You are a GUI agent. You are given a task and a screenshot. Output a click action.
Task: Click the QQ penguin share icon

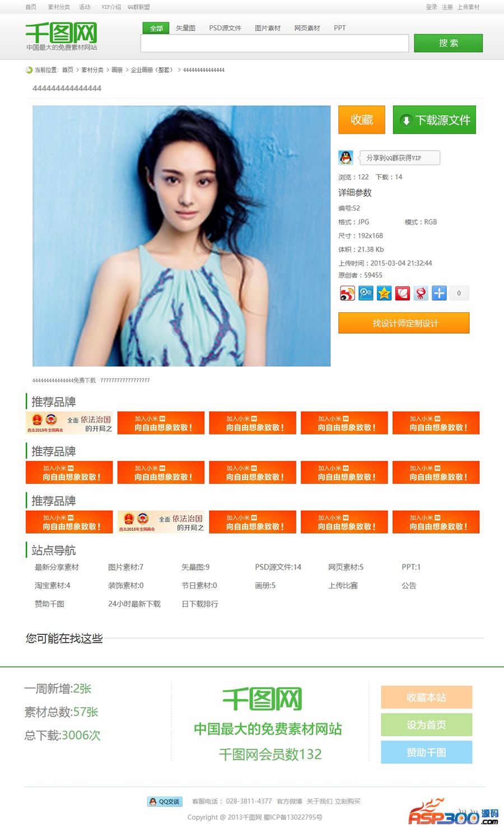pyautogui.click(x=346, y=158)
